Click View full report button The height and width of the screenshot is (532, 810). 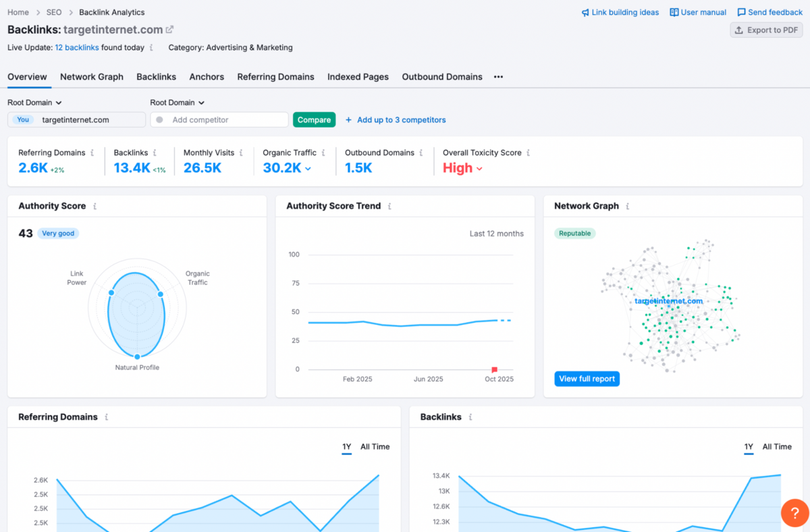[x=587, y=379]
